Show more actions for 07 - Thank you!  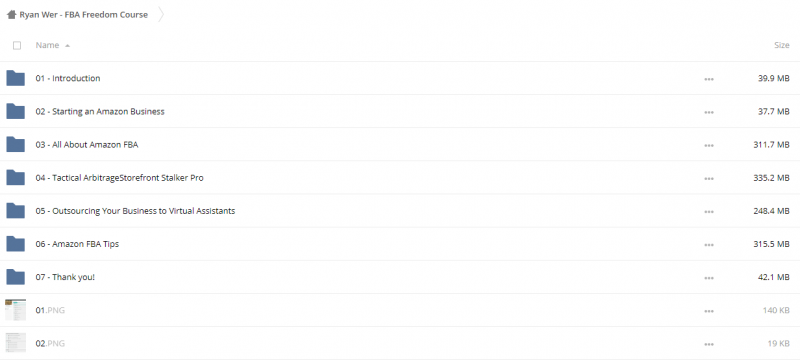[x=709, y=278]
